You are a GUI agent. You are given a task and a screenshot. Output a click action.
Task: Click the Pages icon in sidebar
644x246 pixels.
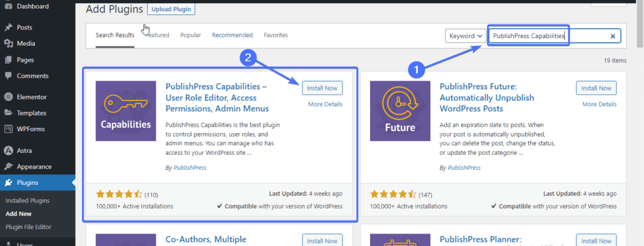click(x=8, y=60)
